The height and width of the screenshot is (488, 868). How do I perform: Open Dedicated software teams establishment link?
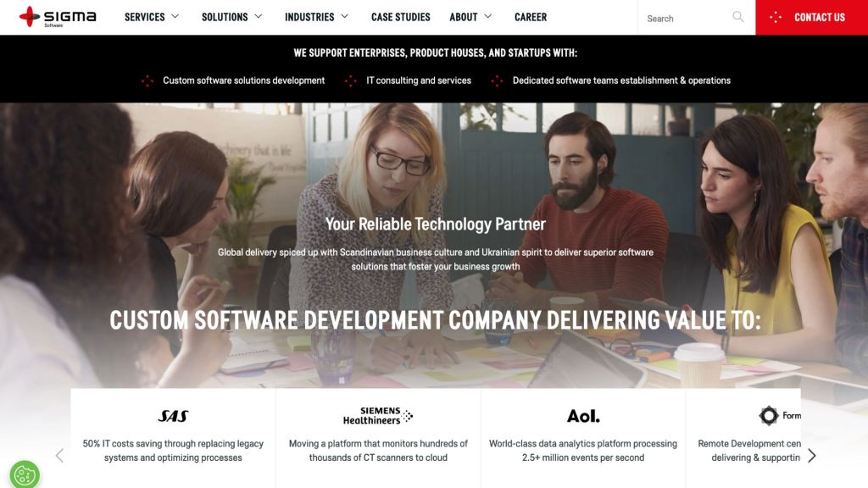[621, 80]
